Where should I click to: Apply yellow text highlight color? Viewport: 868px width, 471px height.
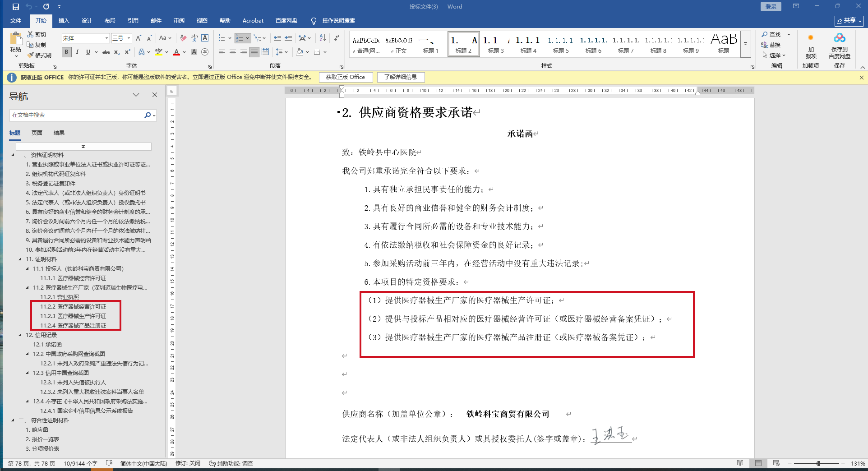point(158,52)
